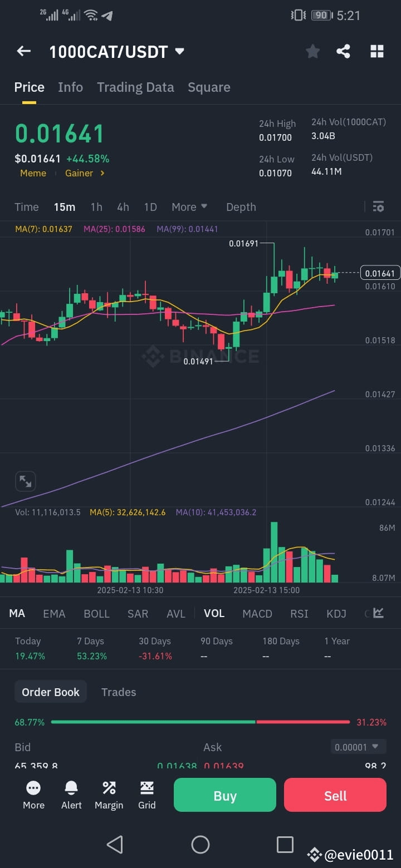
Task: Add 1000CAT/USDT to favorites via star icon
Action: (x=312, y=51)
